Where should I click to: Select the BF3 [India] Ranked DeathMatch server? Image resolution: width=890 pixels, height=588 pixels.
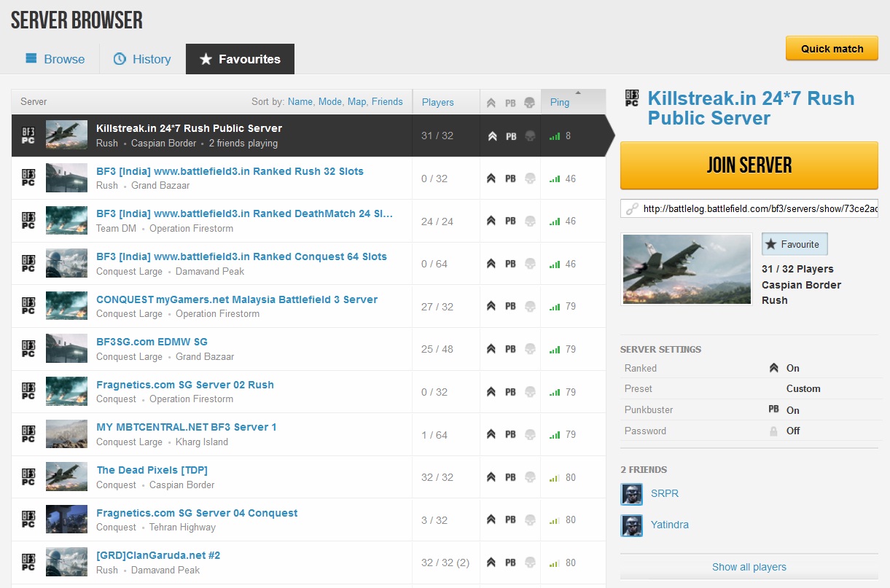click(x=308, y=221)
